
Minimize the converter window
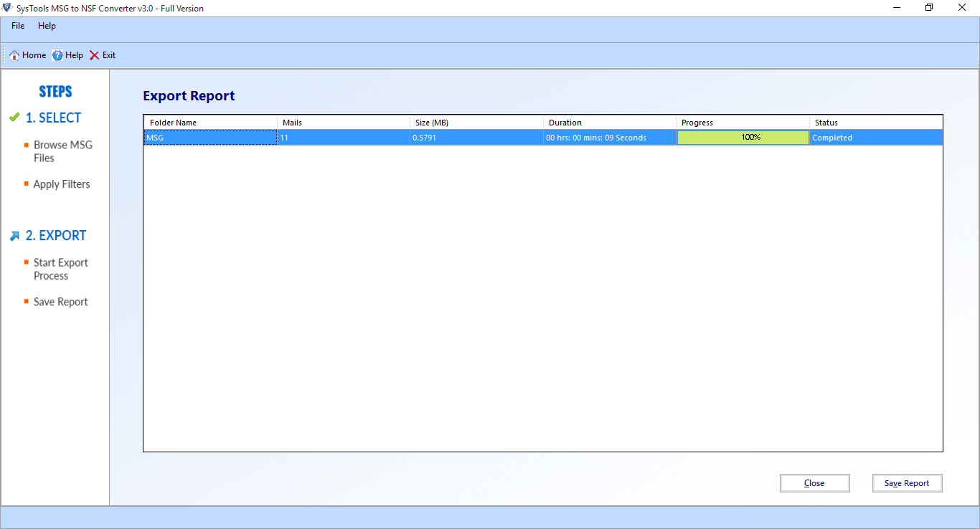click(897, 8)
